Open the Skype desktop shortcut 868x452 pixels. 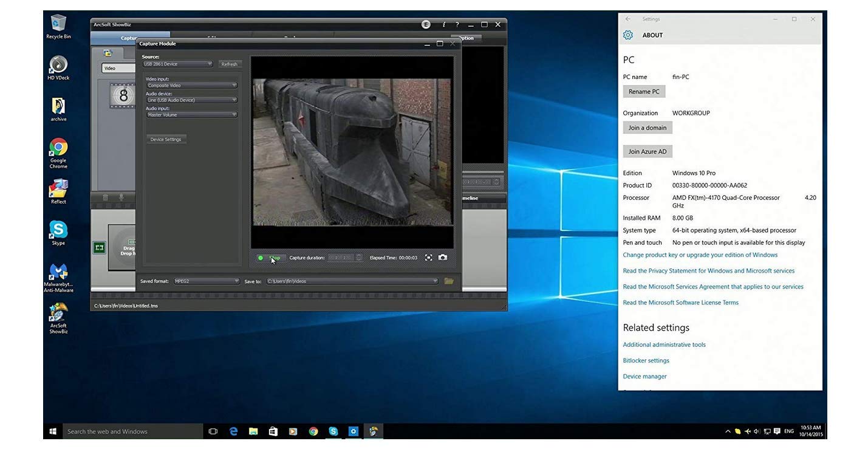58,233
